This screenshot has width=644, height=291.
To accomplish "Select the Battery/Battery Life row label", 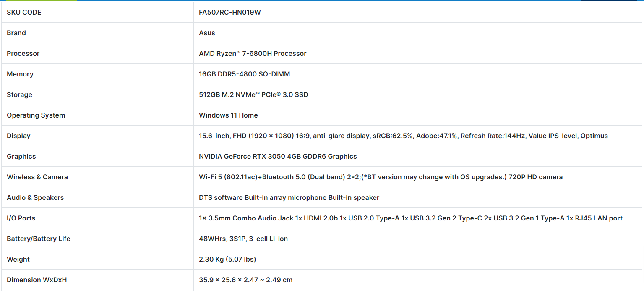I will point(39,239).
